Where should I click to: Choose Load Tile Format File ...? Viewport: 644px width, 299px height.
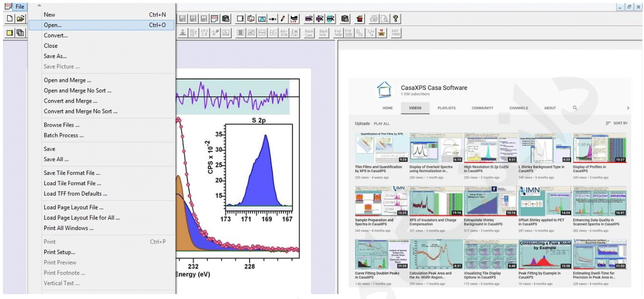tap(101, 183)
